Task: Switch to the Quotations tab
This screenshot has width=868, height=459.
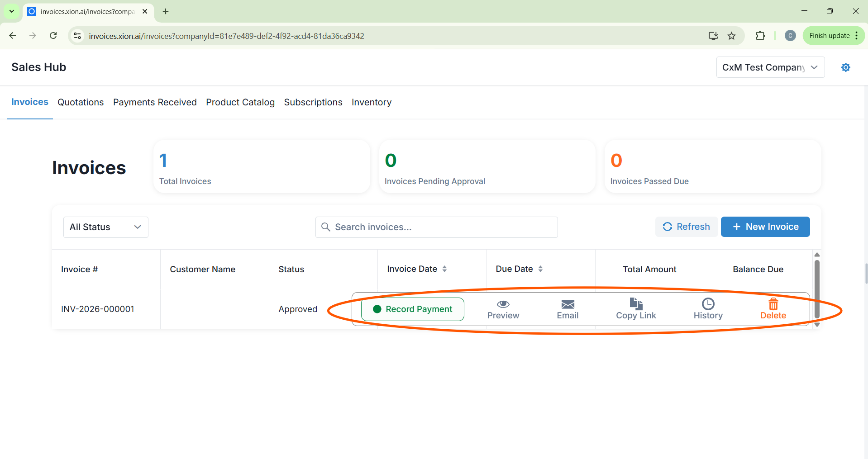Action: (81, 102)
